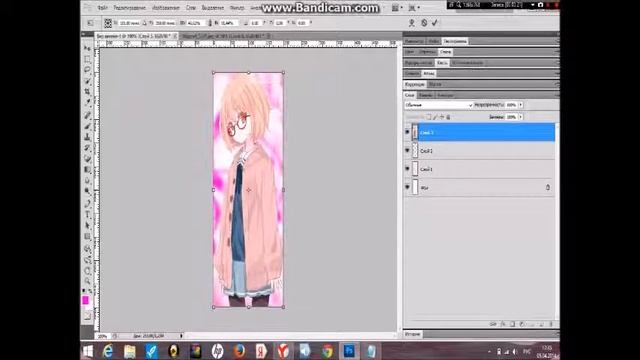Image resolution: width=640 pixels, height=360 pixels.
Task: Toggle lock position button
Action: click(x=442, y=117)
